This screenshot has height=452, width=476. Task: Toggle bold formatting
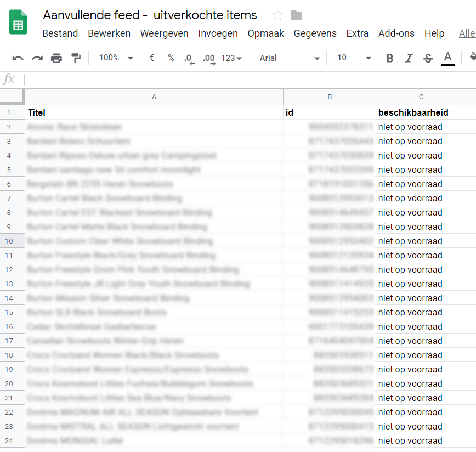[389, 58]
